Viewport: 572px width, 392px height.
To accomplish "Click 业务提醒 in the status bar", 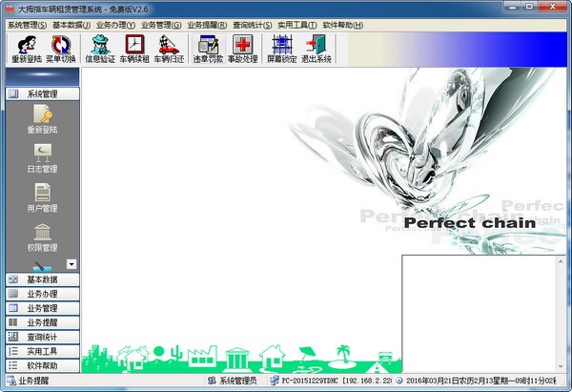I will pyautogui.click(x=33, y=381).
